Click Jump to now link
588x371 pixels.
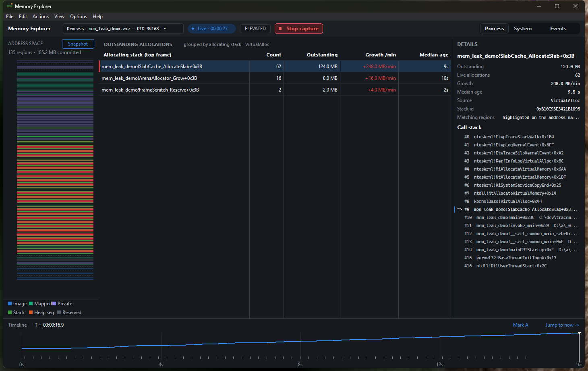(562, 325)
